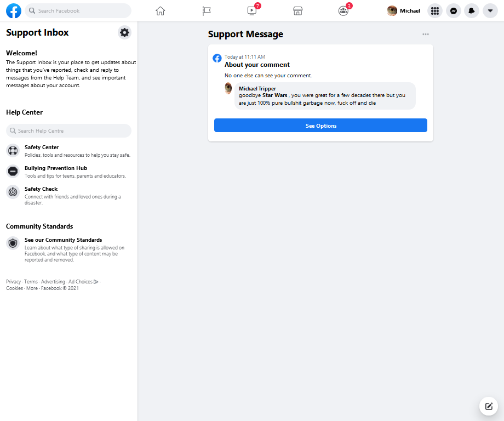
Task: Focus the Search Facebook field
Action: point(78,10)
